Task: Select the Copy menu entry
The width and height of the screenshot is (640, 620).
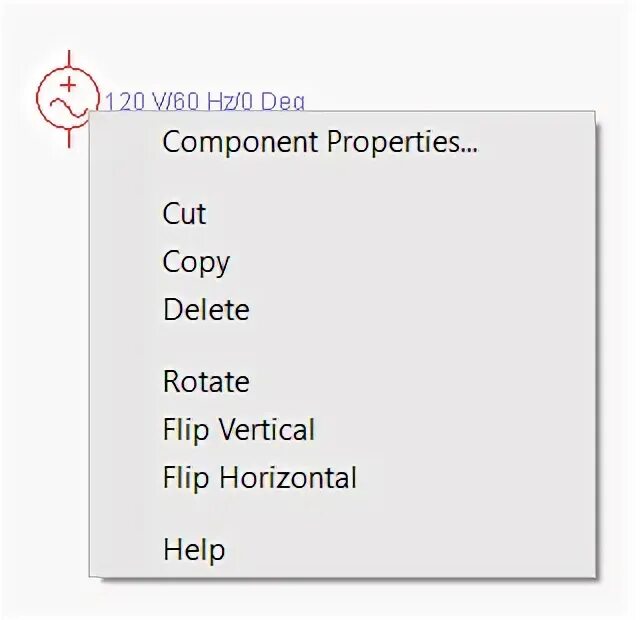Action: 196,262
